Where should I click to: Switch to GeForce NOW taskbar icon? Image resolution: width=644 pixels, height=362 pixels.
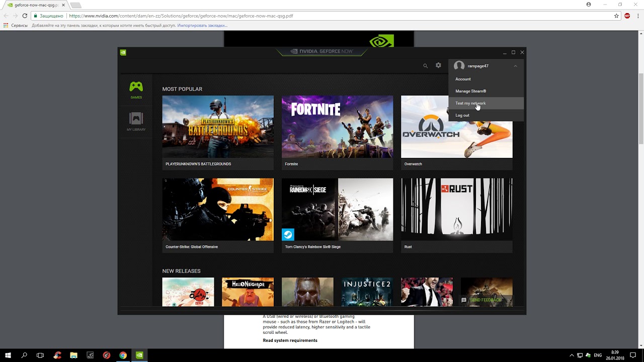[x=139, y=355]
